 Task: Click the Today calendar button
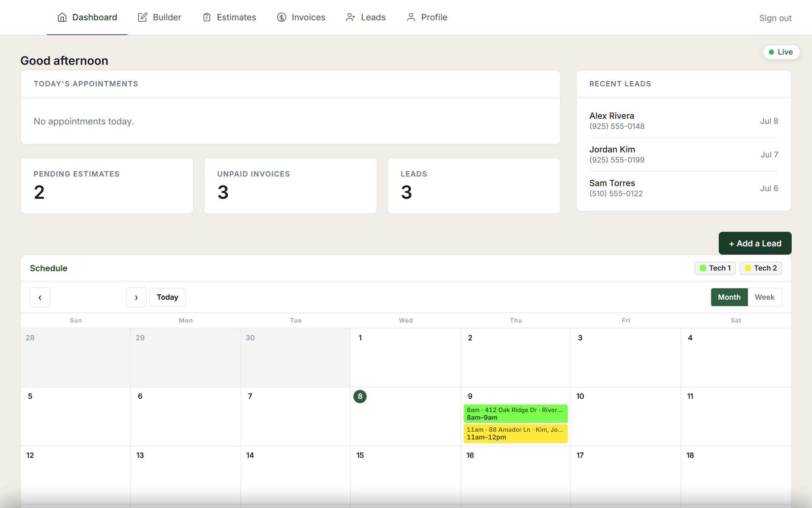167,297
